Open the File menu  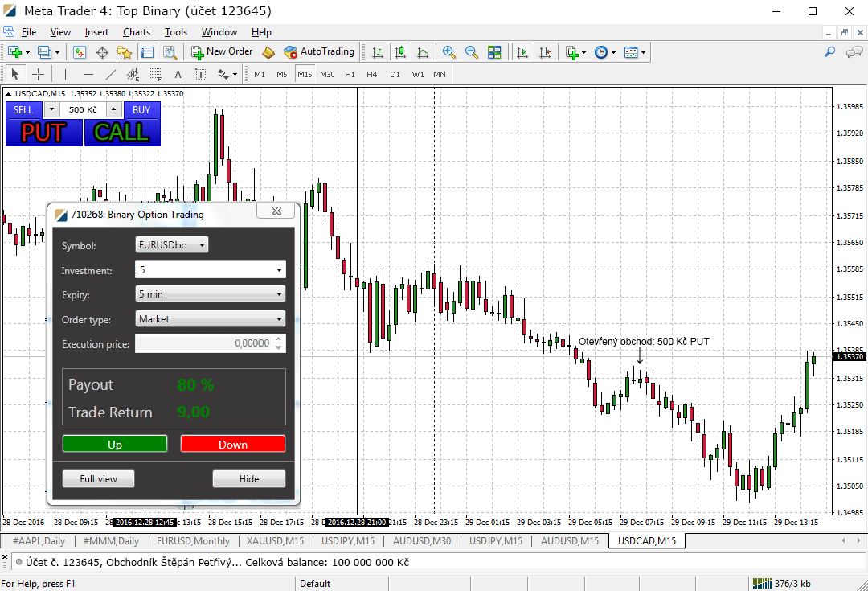click(x=29, y=32)
